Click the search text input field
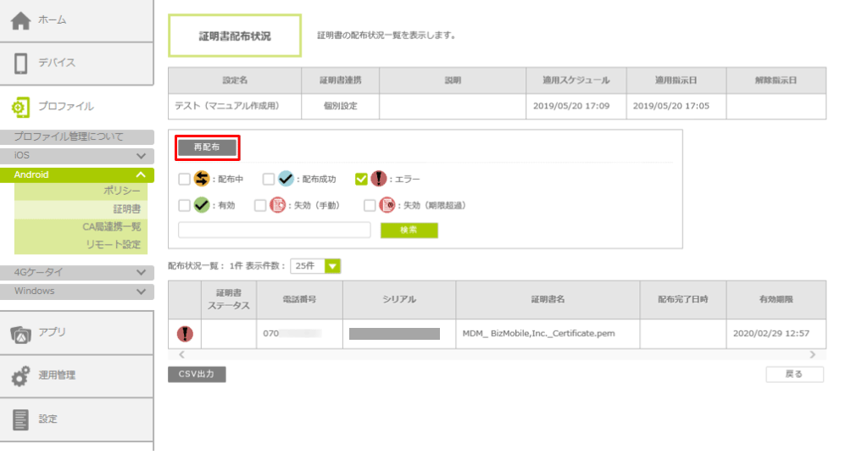Viewport: 868px width, 455px height. (274, 230)
